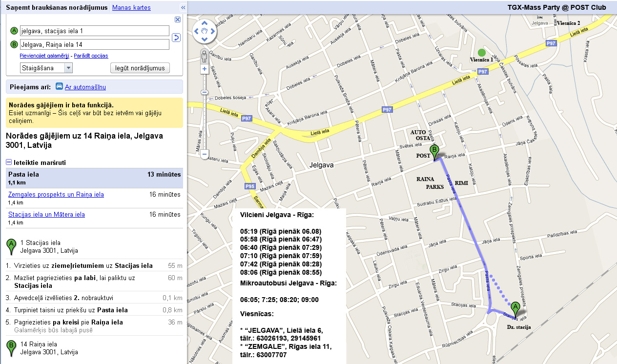
Task: Click the 'RIMI' label on the map
Action: point(461,182)
